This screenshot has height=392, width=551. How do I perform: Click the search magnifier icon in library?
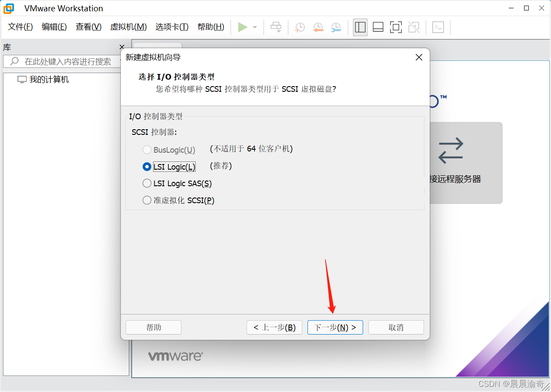pyautogui.click(x=14, y=61)
